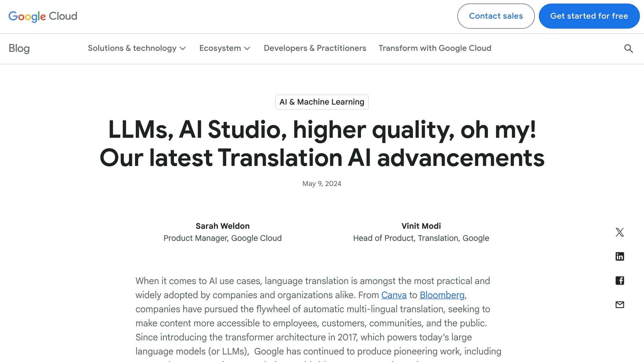Share the article on LinkedIn
The image size is (644, 362).
[619, 256]
